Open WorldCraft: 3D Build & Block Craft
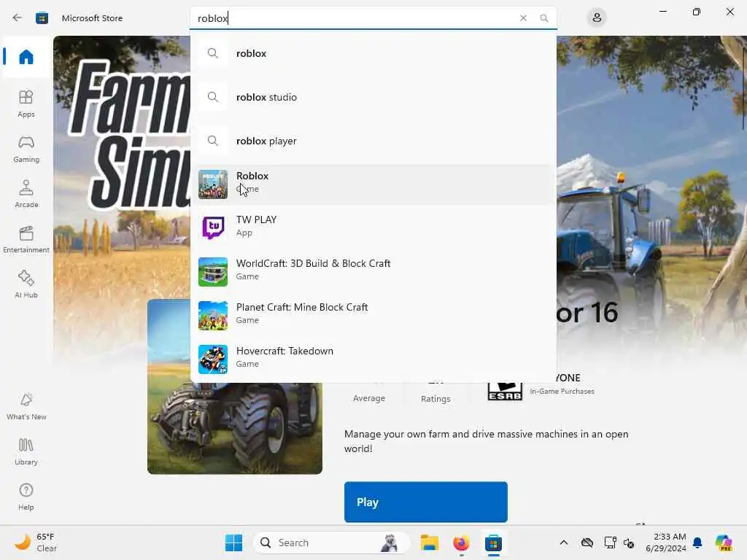747x560 pixels. coord(373,271)
